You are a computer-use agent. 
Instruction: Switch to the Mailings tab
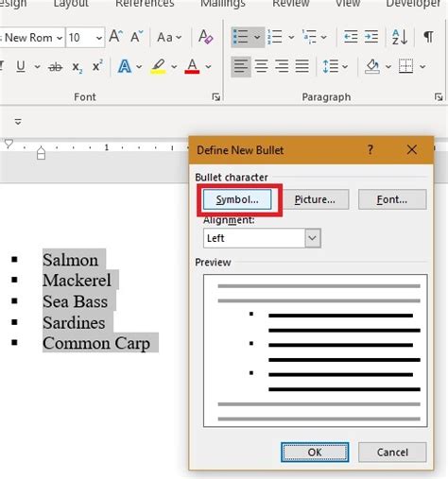tap(223, 3)
